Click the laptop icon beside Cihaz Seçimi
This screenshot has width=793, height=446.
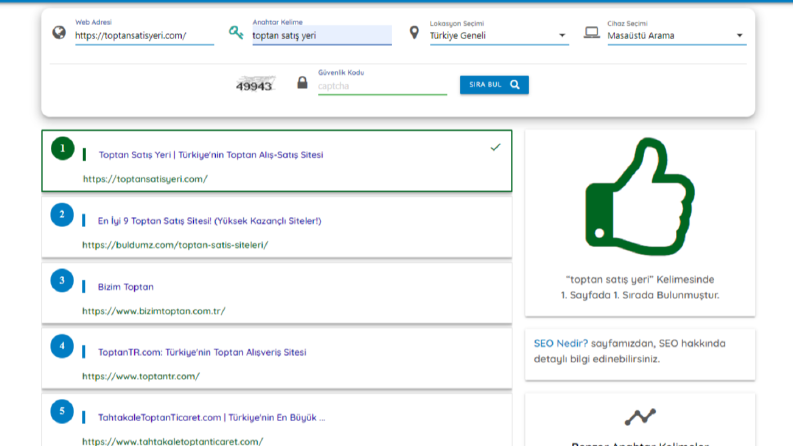coord(591,33)
